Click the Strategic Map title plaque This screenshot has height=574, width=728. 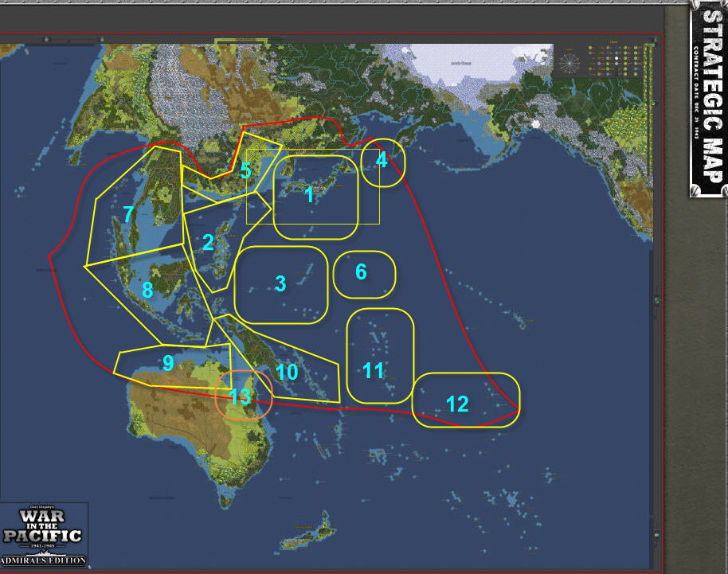click(709, 99)
